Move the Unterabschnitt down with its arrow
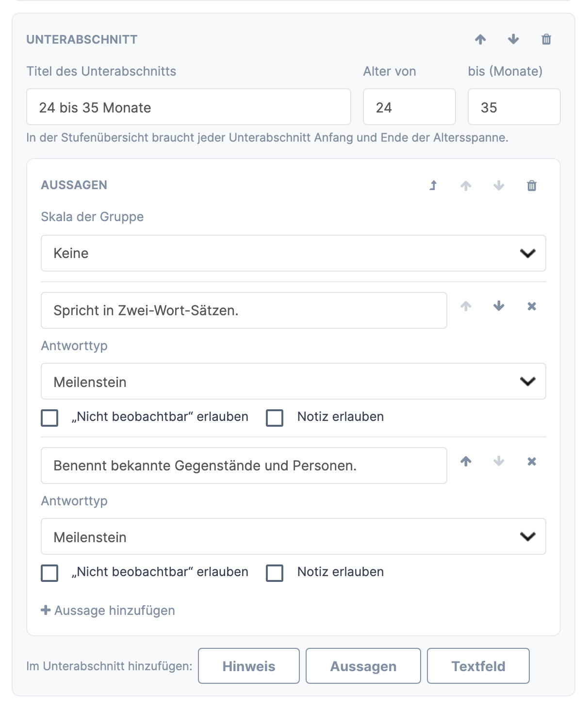Screen dimensions: 588x708 [x=513, y=39]
